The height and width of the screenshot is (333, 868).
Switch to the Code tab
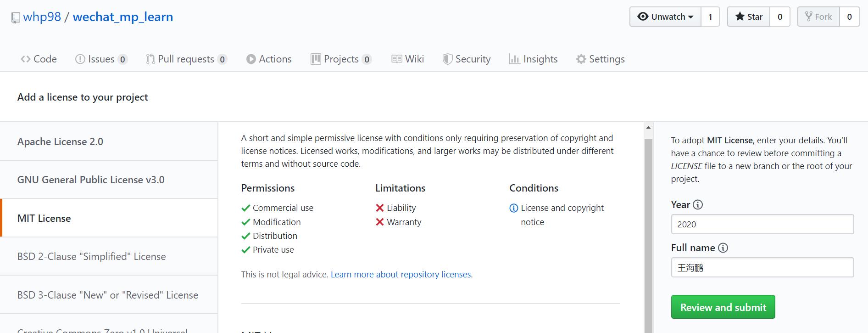tap(39, 59)
